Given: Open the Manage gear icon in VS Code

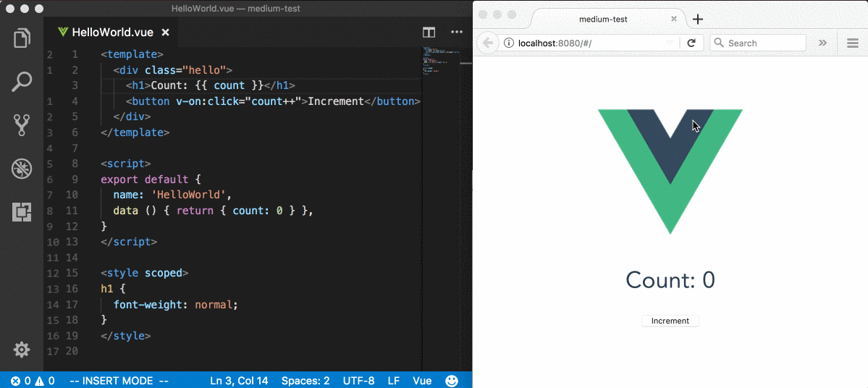Looking at the screenshot, I should click(22, 350).
